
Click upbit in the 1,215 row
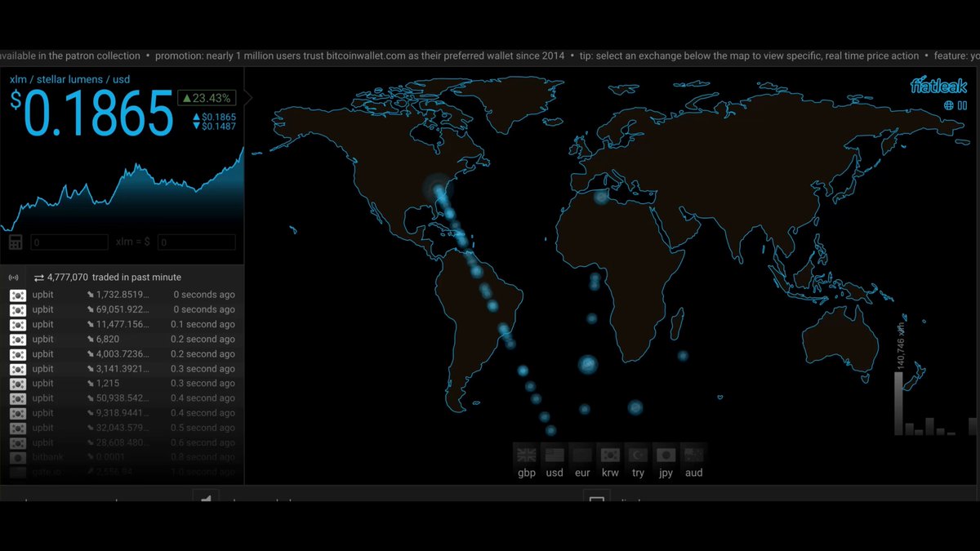click(x=43, y=384)
